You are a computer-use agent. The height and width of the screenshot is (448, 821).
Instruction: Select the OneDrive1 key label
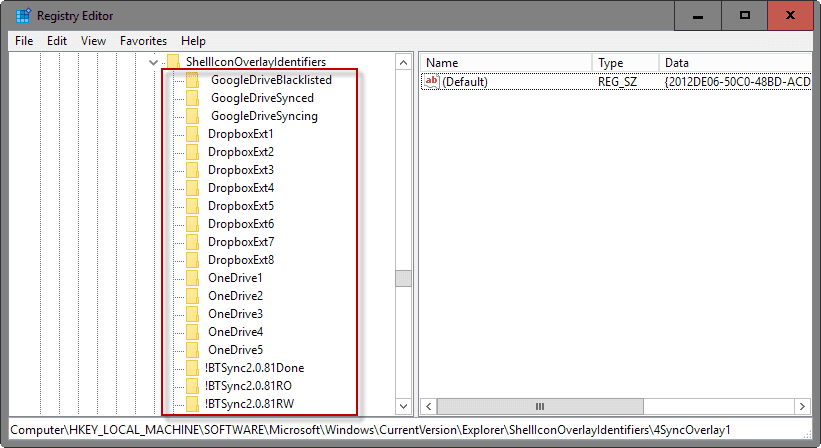(235, 277)
